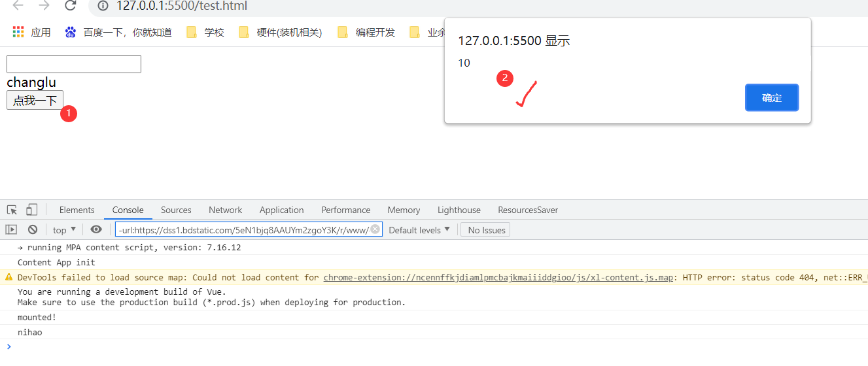Click the 'mounted!' console log line

pos(37,317)
